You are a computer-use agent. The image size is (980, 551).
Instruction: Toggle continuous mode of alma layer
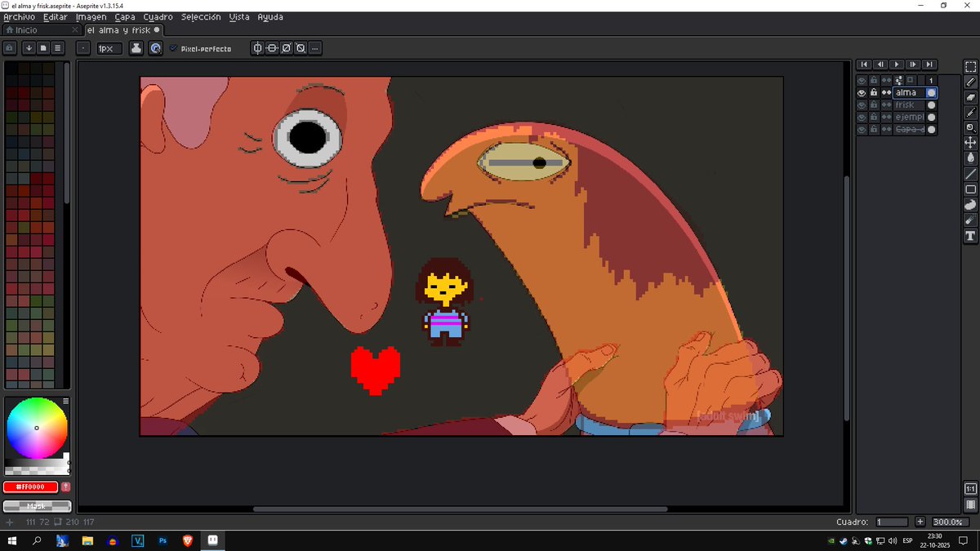[x=886, y=93]
